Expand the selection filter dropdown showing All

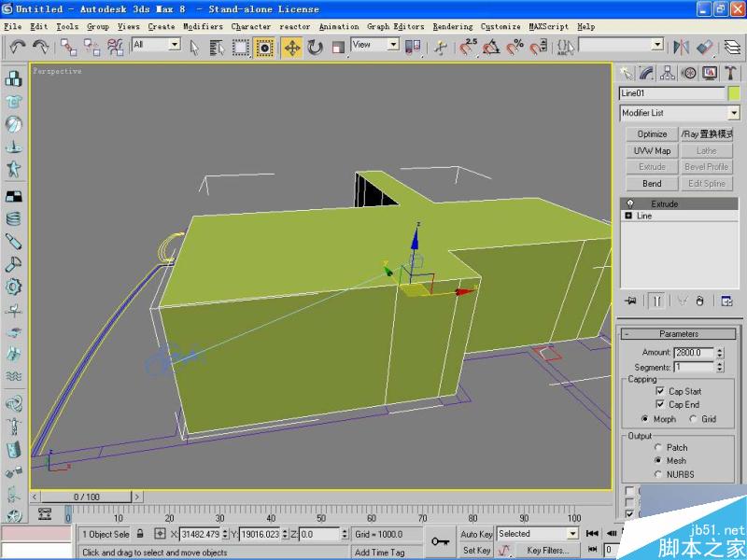(174, 46)
